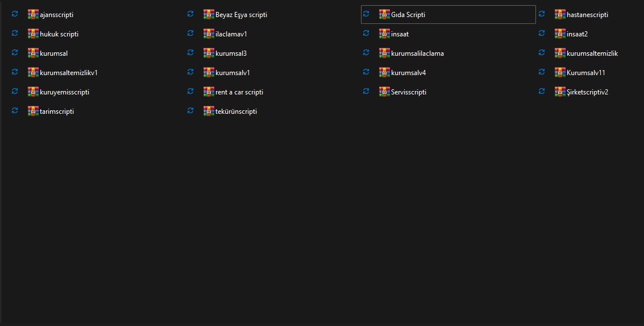Click the WinRAR icon for hastanescripti
The height and width of the screenshot is (326, 644).
560,14
